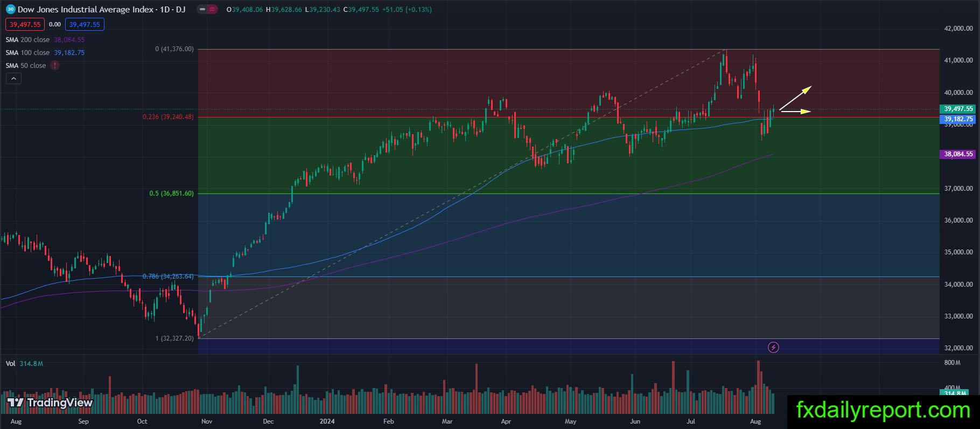Image resolution: width=980 pixels, height=429 pixels.
Task: Click the Dow Jones 30 symbol logo
Action: [10, 9]
